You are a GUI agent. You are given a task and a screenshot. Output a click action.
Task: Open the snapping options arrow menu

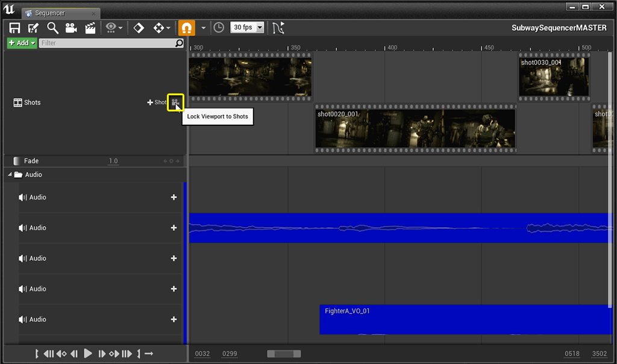(202, 27)
